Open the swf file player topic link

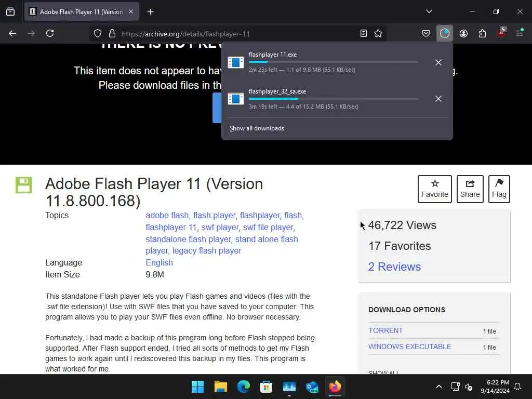(268, 228)
